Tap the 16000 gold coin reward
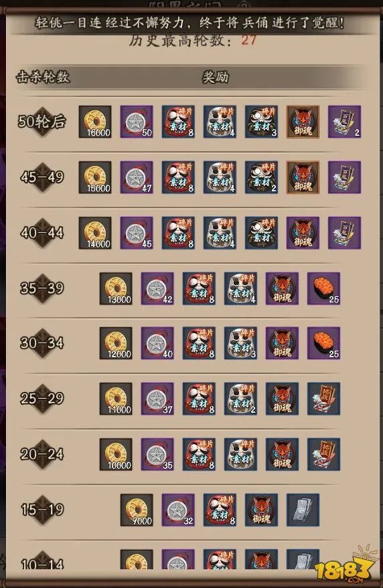The width and height of the screenshot is (383, 588). point(95,122)
